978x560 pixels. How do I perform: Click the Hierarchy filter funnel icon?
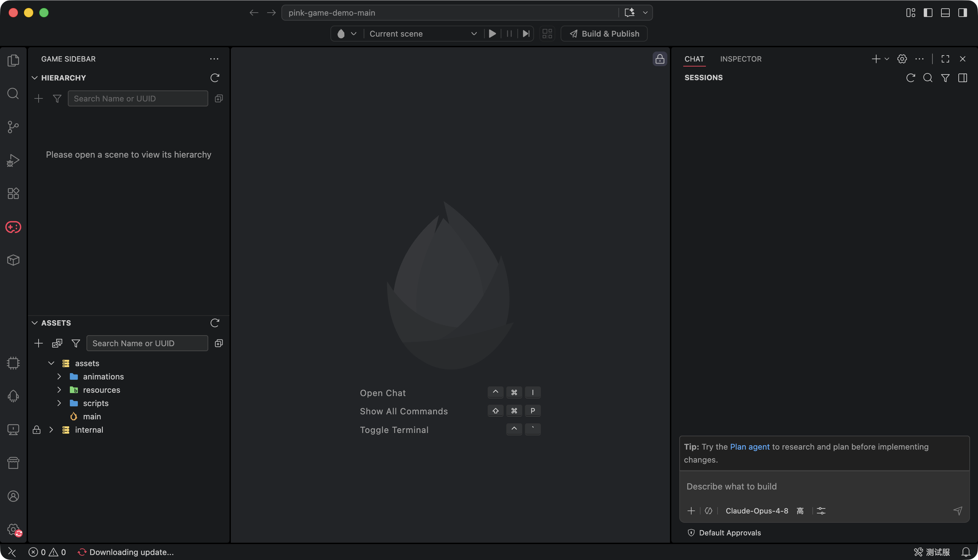point(57,98)
